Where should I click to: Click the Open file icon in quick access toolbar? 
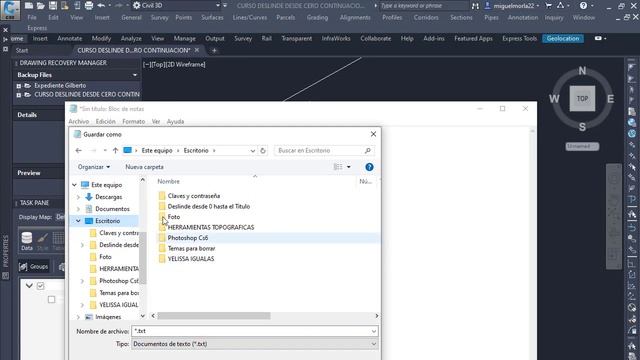(x=41, y=6)
